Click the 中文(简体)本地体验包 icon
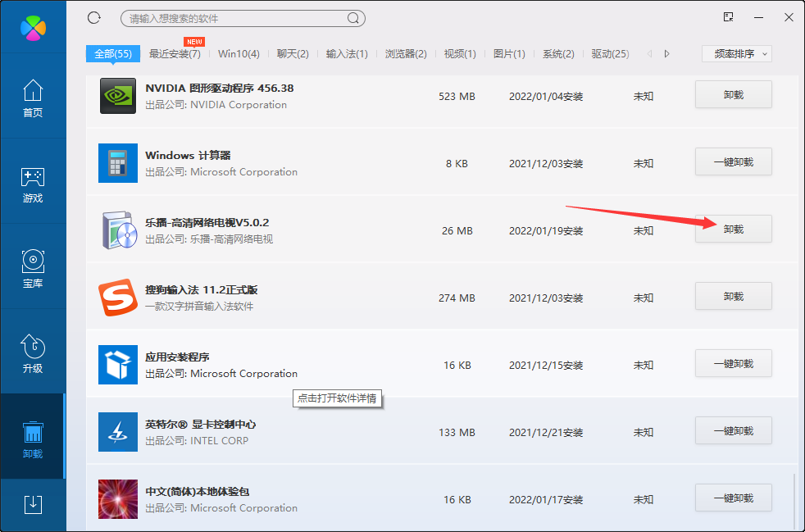Screen dimensions: 805x532 (118, 499)
